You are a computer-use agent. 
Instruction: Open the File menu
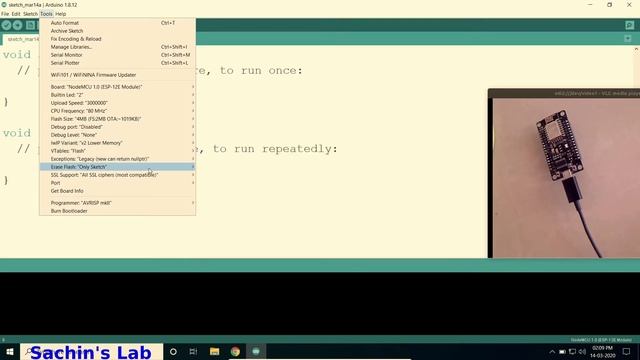click(5, 14)
